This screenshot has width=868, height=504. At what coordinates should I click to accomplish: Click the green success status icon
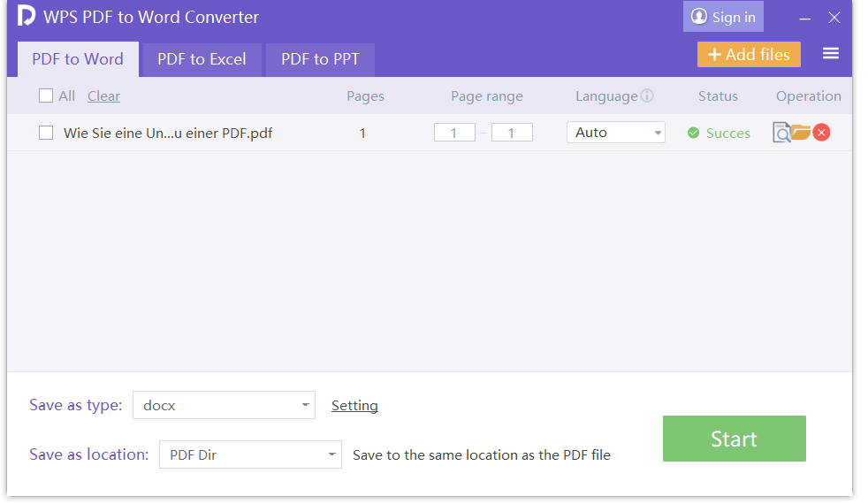694,133
